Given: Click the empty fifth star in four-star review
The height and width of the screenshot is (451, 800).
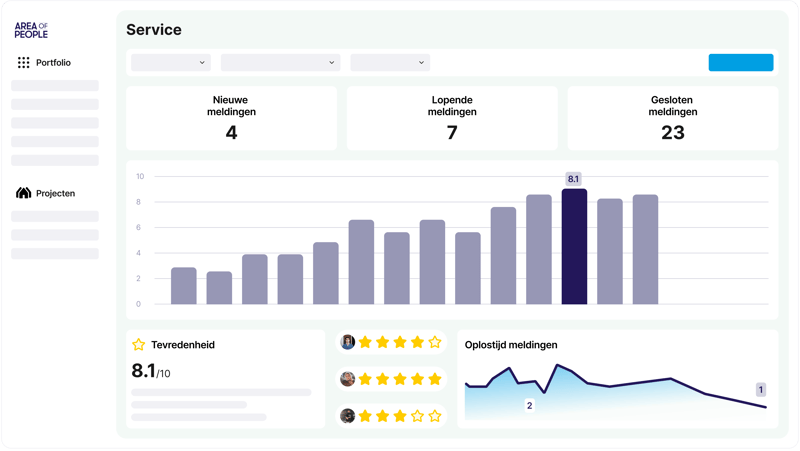Looking at the screenshot, I should click(435, 342).
